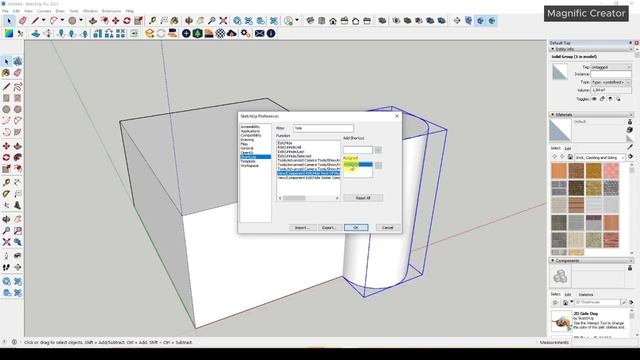Select the Paint Bucket tool in left toolbar
Screen dimensions: 640x360
(x=6, y=73)
